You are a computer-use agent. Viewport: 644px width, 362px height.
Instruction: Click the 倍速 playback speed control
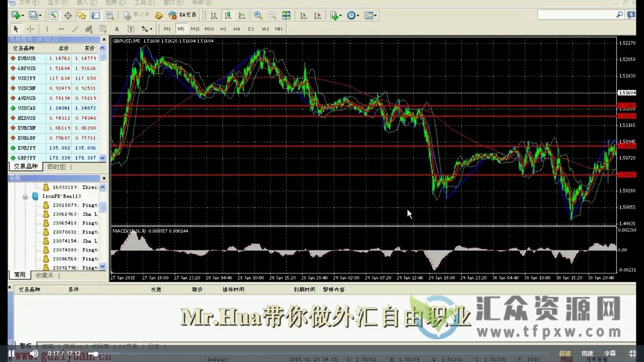coord(588,353)
